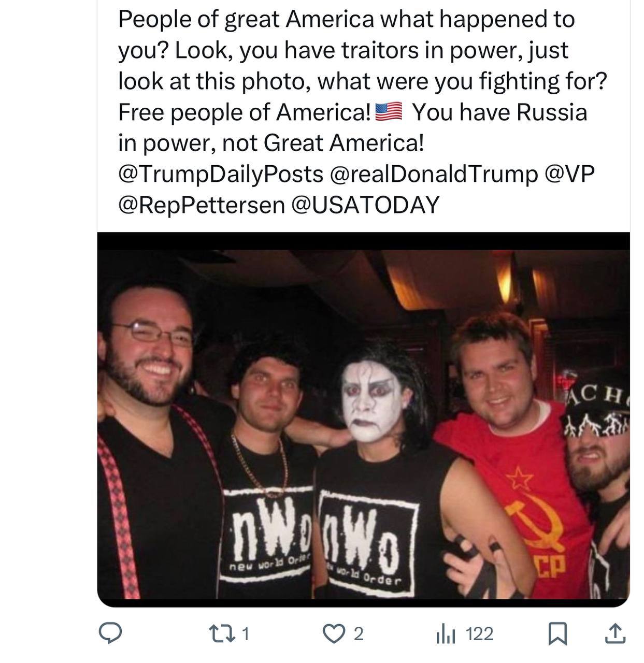Open the @RepPettersen mention

click(202, 205)
